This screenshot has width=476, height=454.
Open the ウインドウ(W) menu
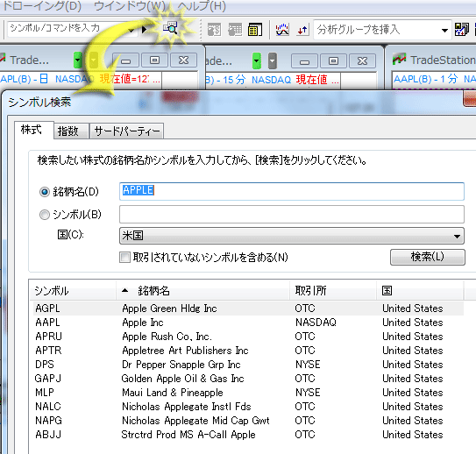[130, 6]
